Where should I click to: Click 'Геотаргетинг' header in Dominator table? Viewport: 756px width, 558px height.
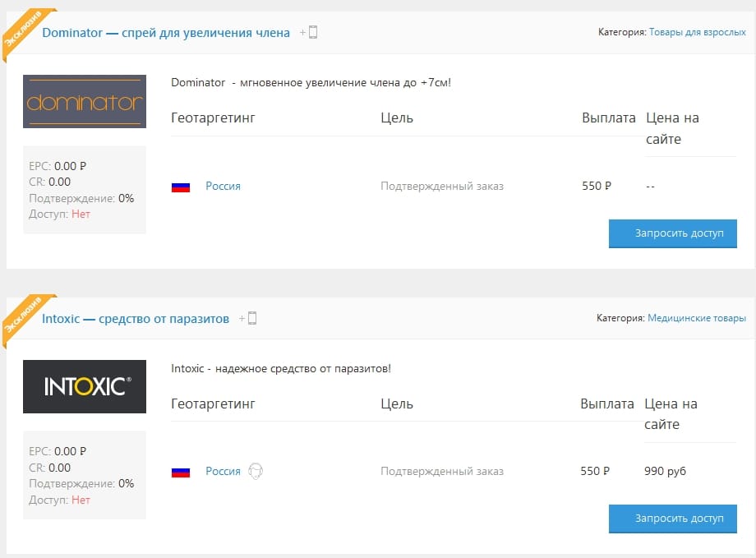click(x=213, y=118)
